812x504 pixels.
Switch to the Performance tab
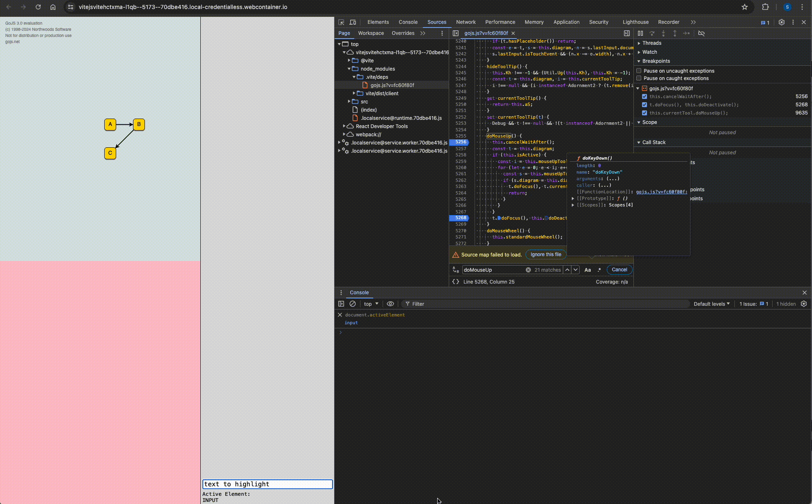500,22
